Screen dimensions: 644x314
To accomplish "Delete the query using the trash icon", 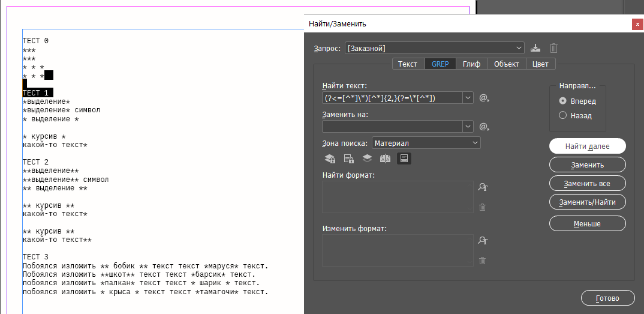I will tap(554, 48).
